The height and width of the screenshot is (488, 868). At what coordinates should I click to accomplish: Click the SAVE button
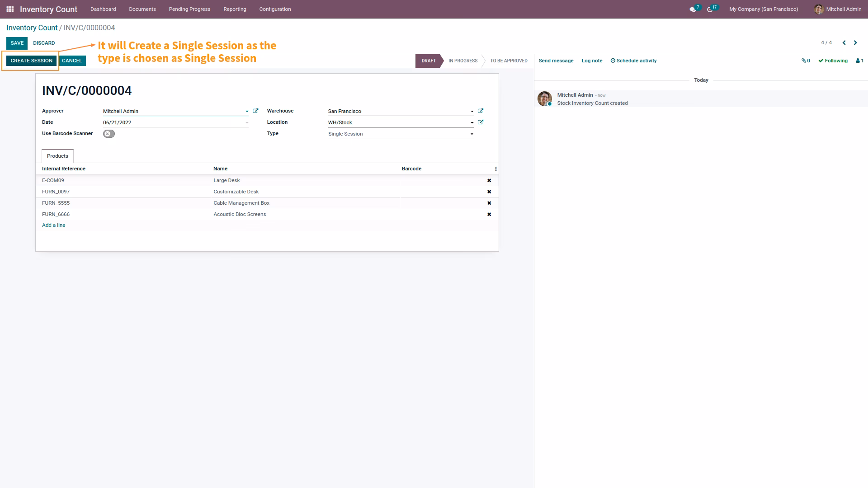(x=17, y=43)
